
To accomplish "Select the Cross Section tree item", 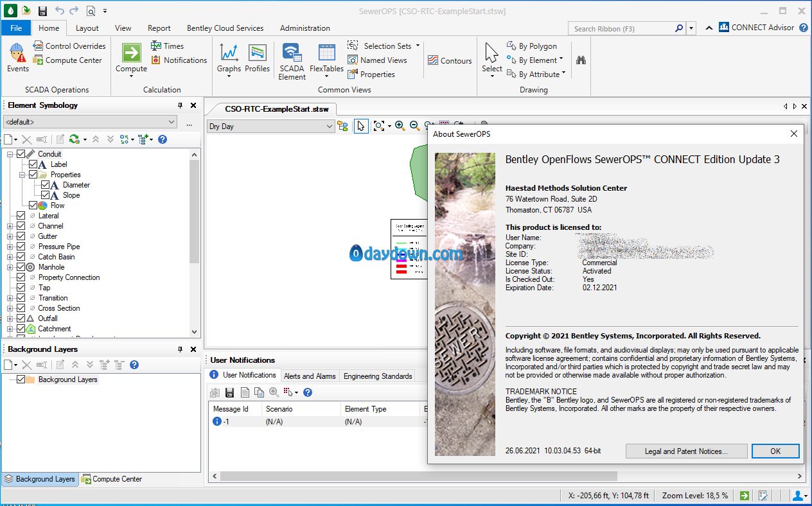I will (x=58, y=308).
